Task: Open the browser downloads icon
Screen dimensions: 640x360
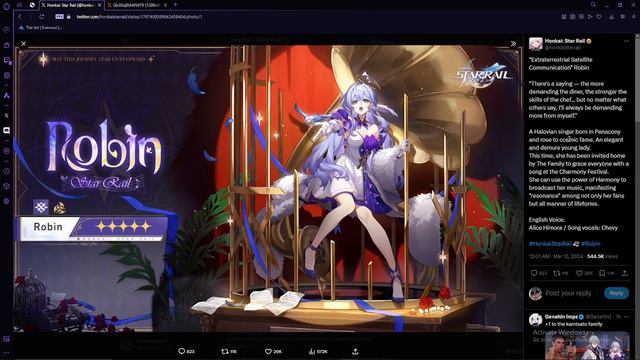Action: (x=611, y=17)
